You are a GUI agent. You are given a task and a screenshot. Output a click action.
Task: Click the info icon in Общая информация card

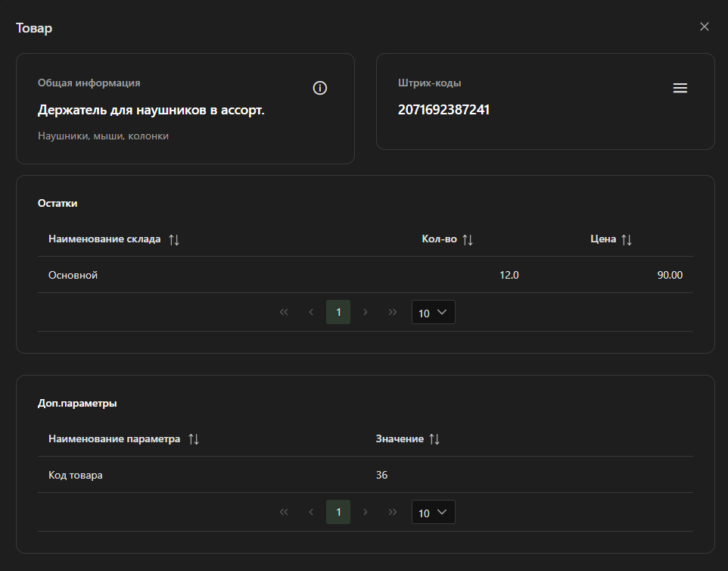pyautogui.click(x=320, y=89)
